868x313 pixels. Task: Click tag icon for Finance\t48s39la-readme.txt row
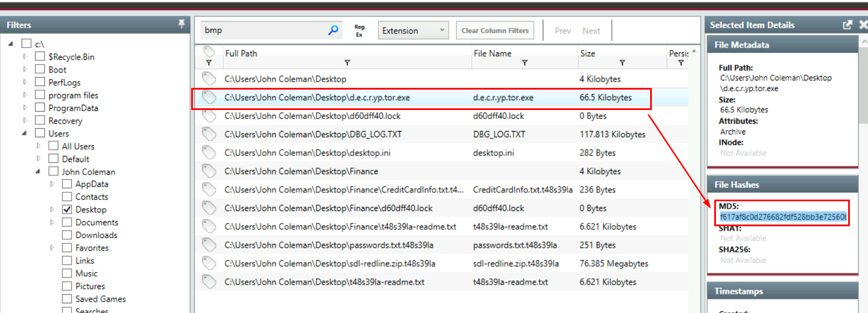(209, 226)
